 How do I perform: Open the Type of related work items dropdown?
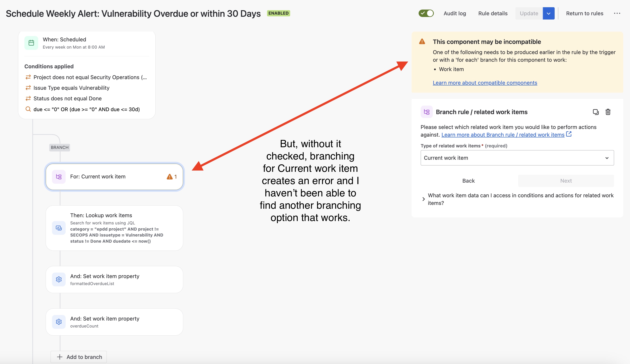coord(517,158)
